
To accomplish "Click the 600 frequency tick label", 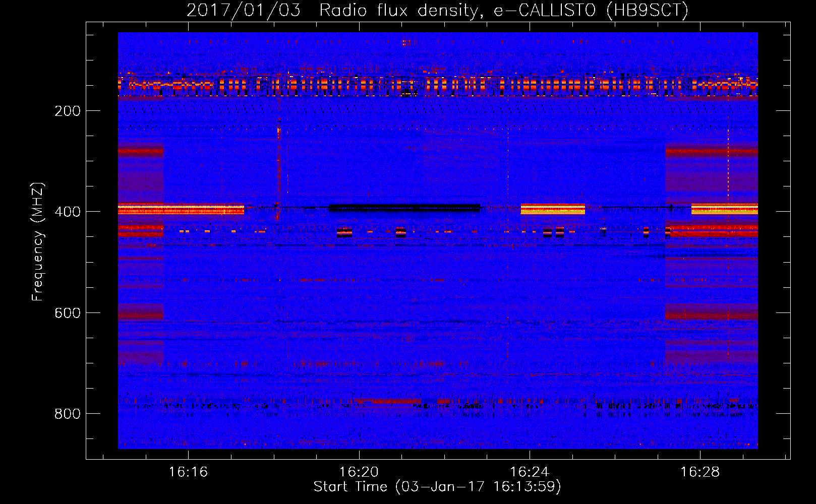I will click(x=68, y=313).
